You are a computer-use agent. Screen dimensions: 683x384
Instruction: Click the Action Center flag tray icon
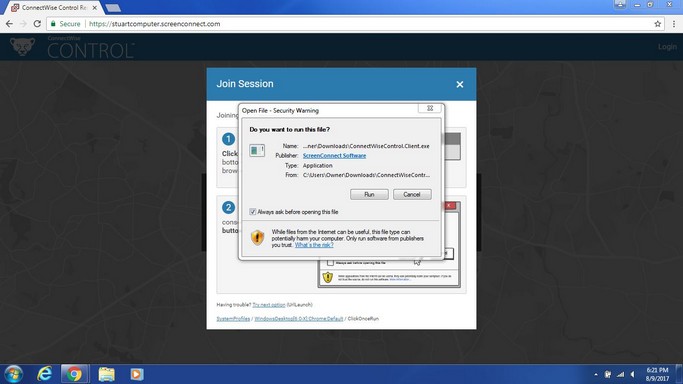click(608, 374)
